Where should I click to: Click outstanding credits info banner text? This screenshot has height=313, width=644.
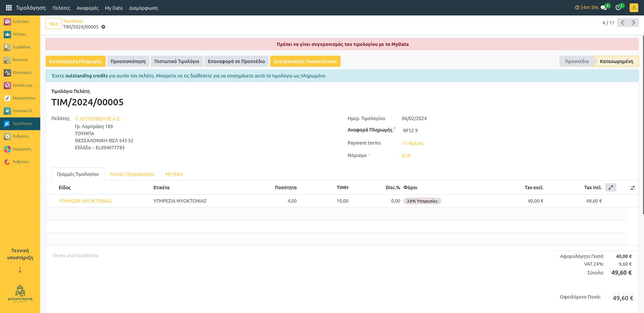[x=188, y=76]
